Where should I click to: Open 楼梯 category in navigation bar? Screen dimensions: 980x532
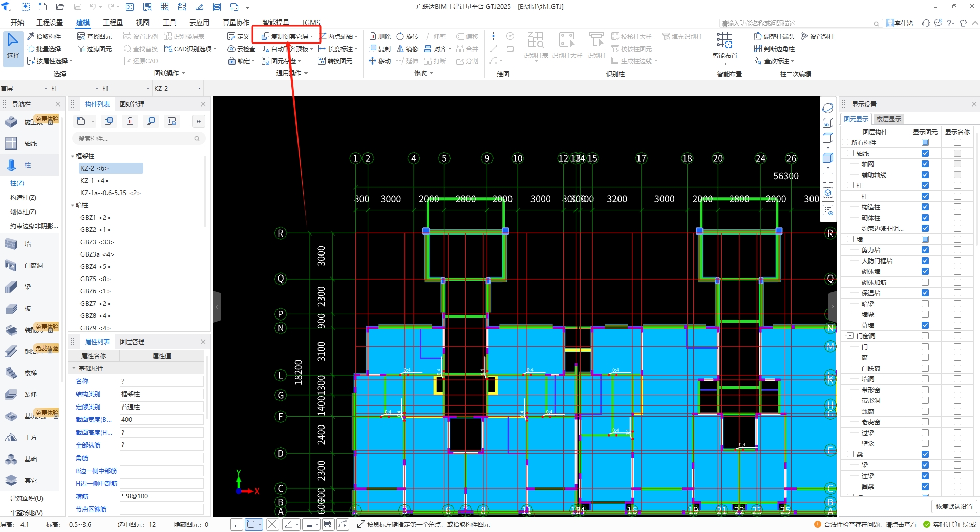(x=30, y=373)
